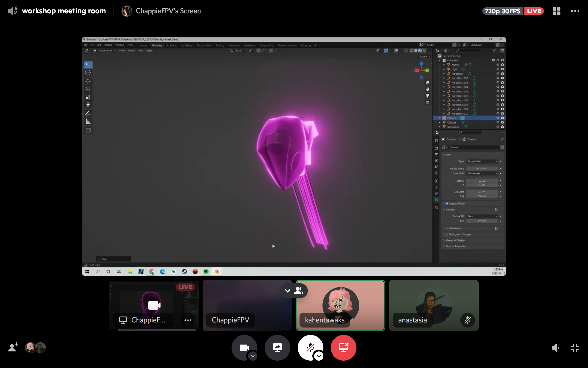
Task: Open the Discord more options ellipsis top right
Action: (x=575, y=11)
